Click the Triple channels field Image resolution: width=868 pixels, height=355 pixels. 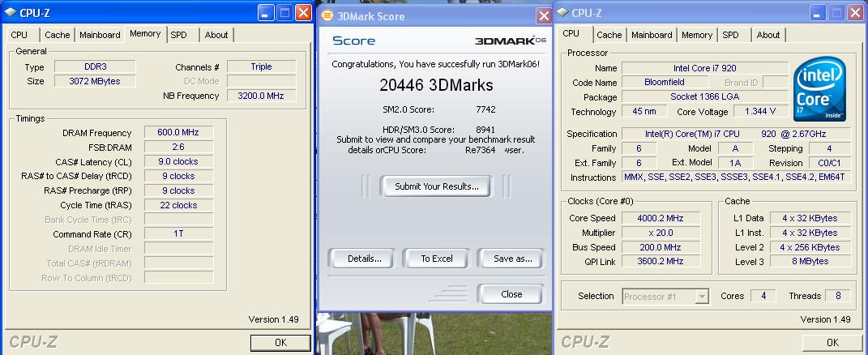tap(261, 67)
